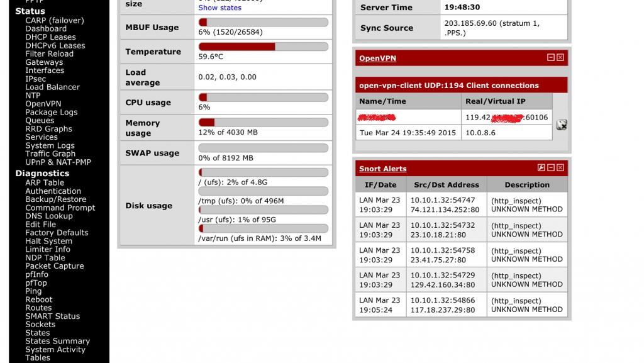Open Load Balancer status

pos(53,87)
